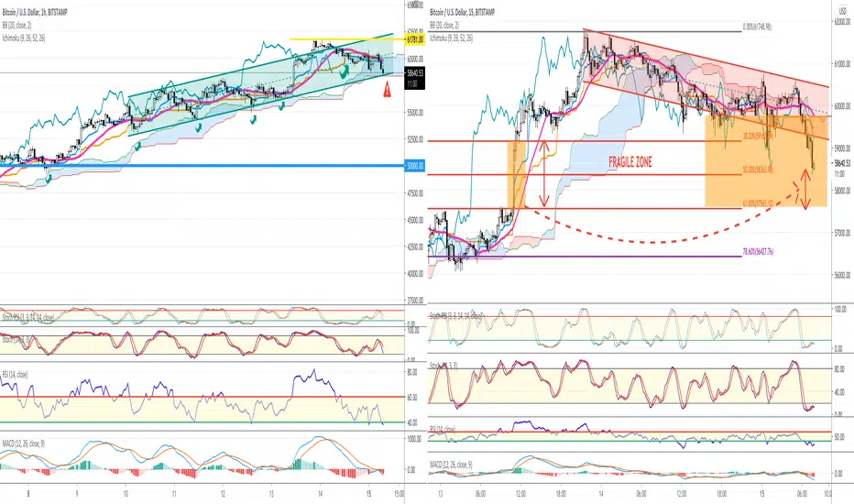Select the purple horizontal line at 78.60%

586,257
